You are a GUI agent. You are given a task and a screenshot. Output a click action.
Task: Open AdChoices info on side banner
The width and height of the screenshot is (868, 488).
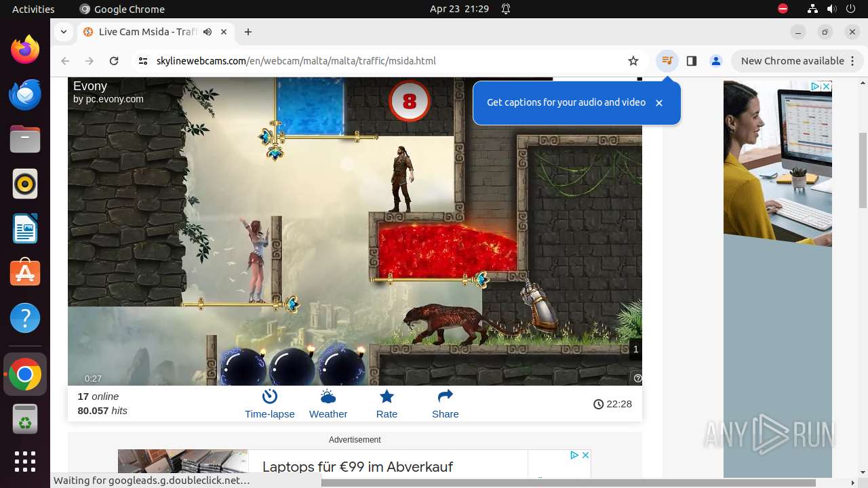[x=816, y=87]
